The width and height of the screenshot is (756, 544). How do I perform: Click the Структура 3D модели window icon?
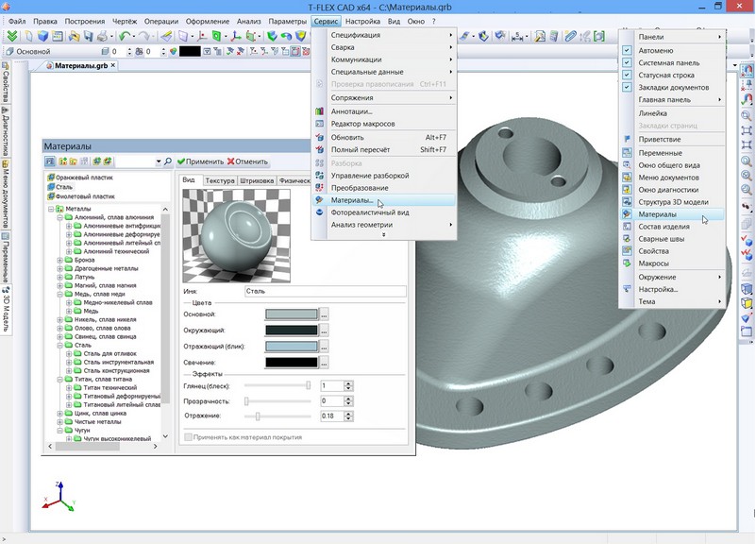pyautogui.click(x=627, y=202)
